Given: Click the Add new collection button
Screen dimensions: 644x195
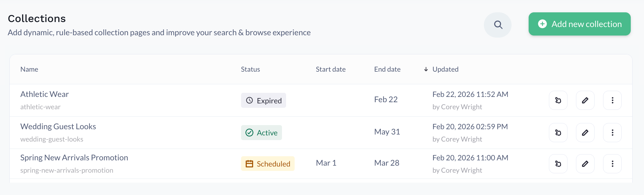Looking at the screenshot, I should pyautogui.click(x=579, y=24).
